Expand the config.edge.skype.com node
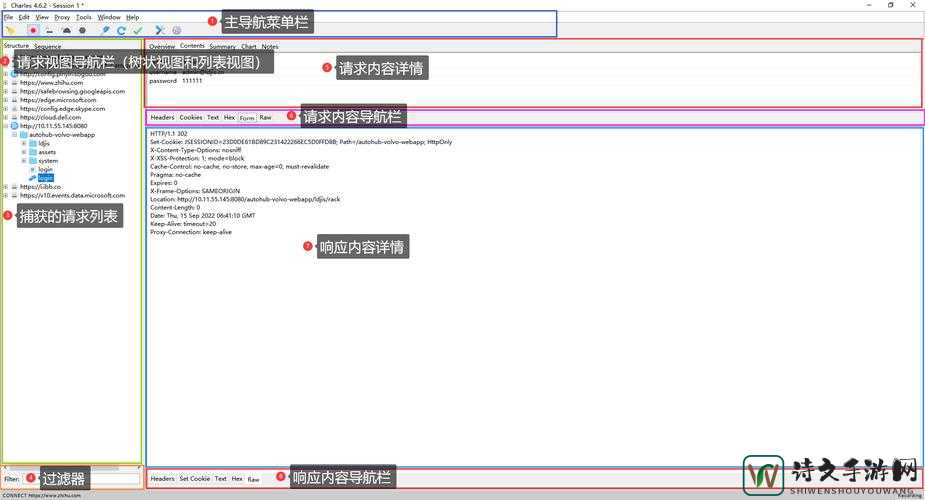925x500 pixels. click(6, 108)
